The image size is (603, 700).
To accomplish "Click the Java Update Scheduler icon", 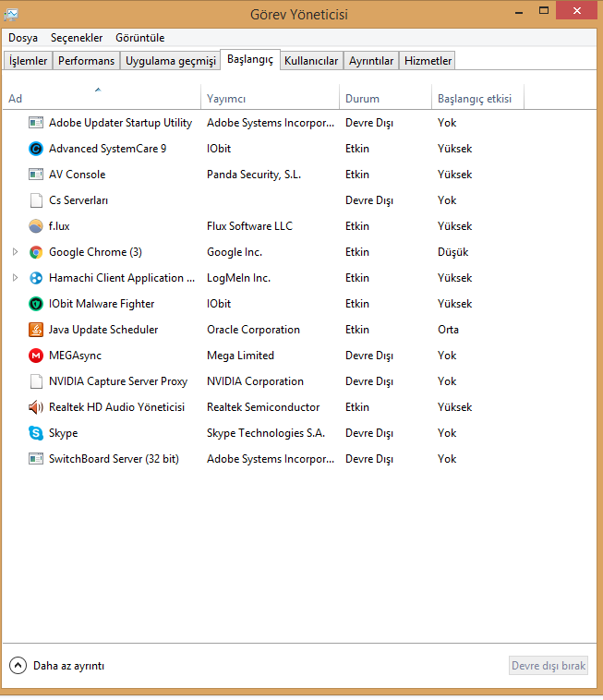I will click(36, 330).
